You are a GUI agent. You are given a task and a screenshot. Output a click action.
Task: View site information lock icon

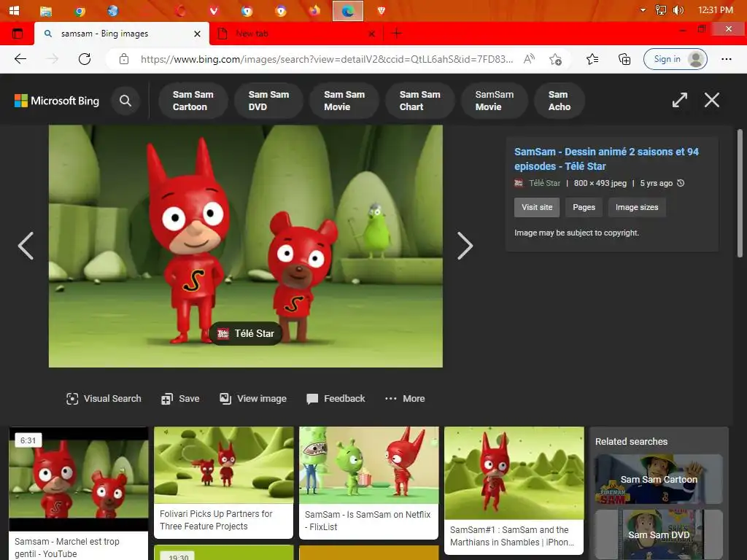coord(124,59)
